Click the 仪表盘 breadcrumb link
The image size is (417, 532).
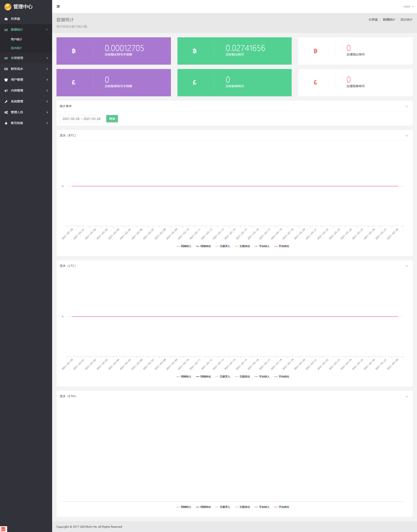(x=373, y=20)
